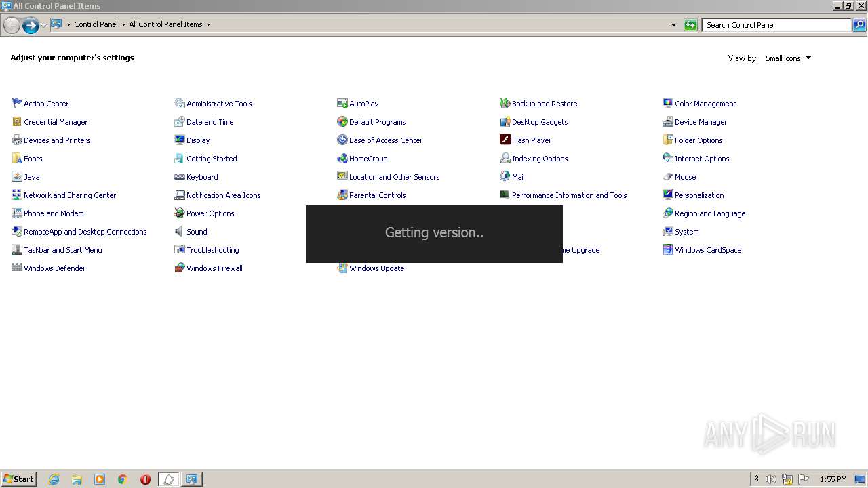
Task: Refresh the Control Panel view
Action: click(690, 25)
